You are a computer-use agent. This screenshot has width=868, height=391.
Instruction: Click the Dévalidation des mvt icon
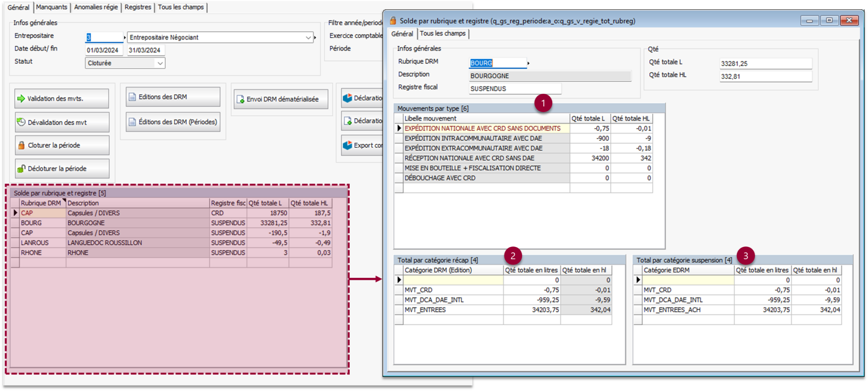(x=21, y=122)
